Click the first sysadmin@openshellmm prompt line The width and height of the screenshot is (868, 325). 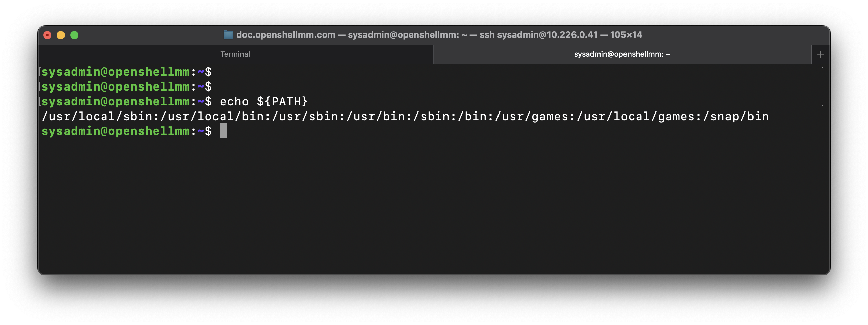click(x=115, y=72)
